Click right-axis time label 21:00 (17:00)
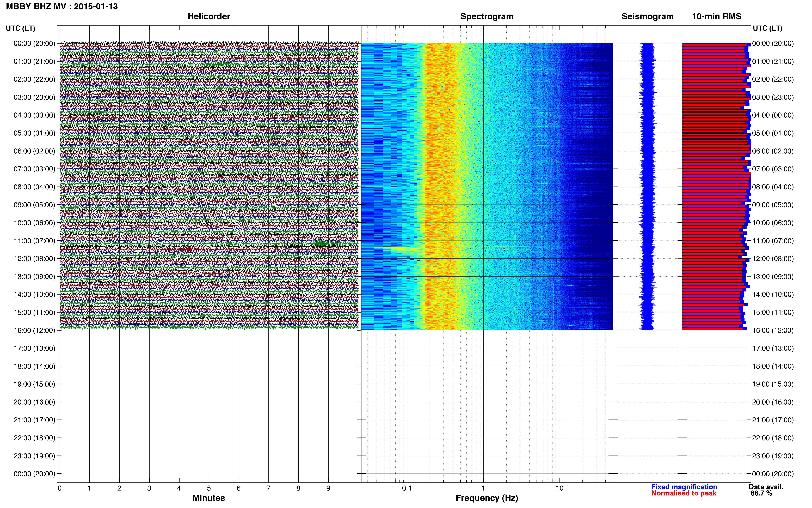This screenshot has height=508, width=812. (x=773, y=420)
